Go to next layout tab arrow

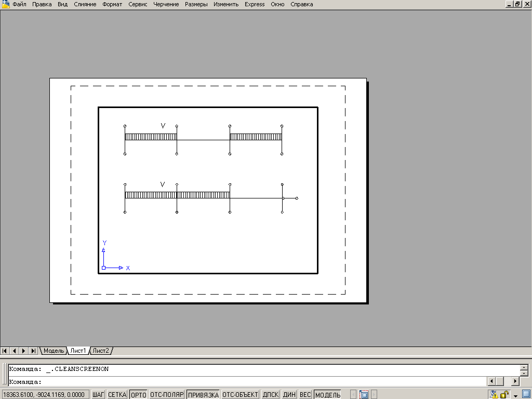tap(24, 351)
